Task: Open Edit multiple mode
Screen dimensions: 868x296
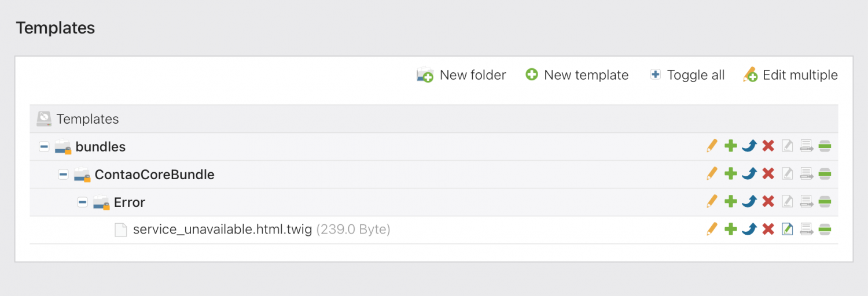Action: click(x=790, y=75)
